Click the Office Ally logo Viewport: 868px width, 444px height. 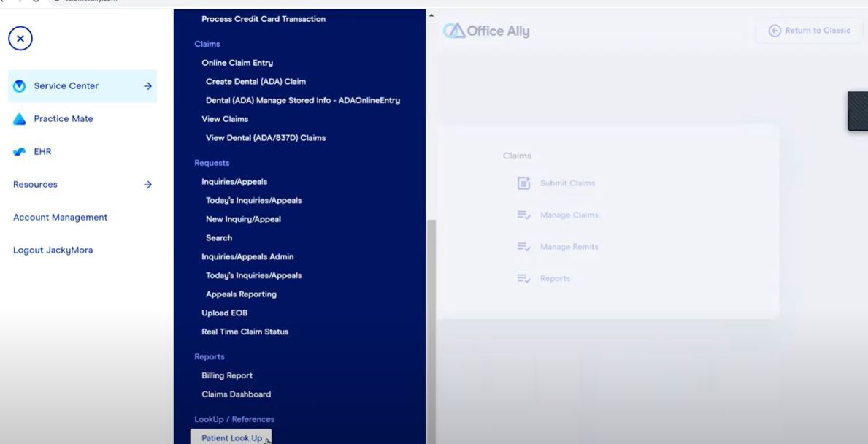click(x=486, y=31)
